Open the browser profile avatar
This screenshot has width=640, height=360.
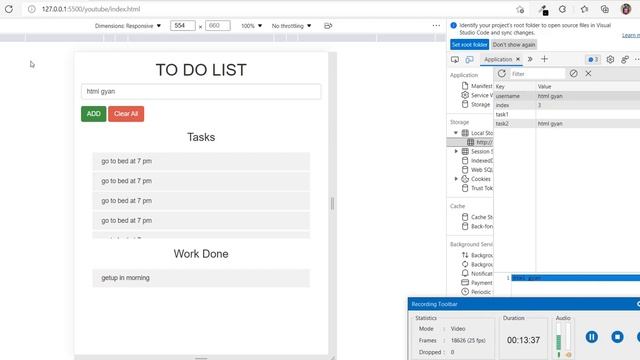coord(626,9)
